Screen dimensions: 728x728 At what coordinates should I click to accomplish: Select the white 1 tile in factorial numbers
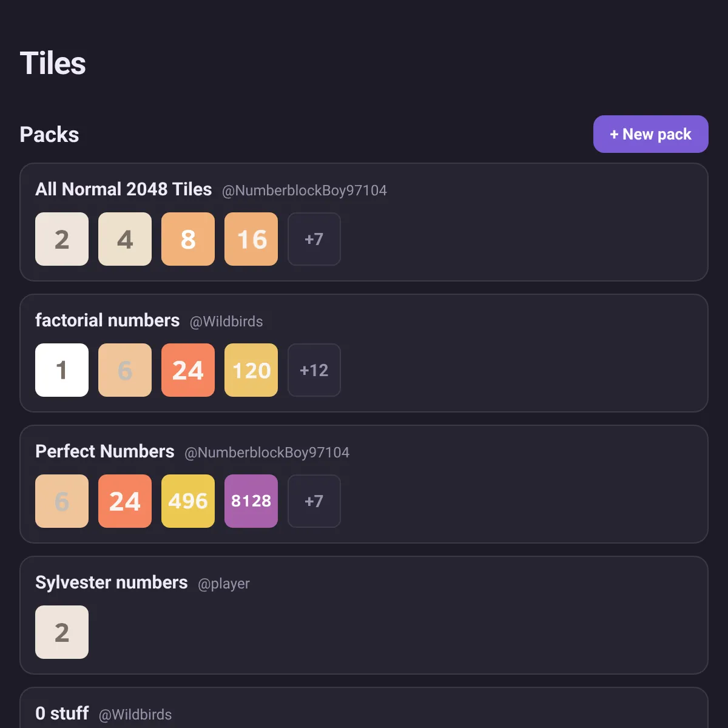click(62, 370)
